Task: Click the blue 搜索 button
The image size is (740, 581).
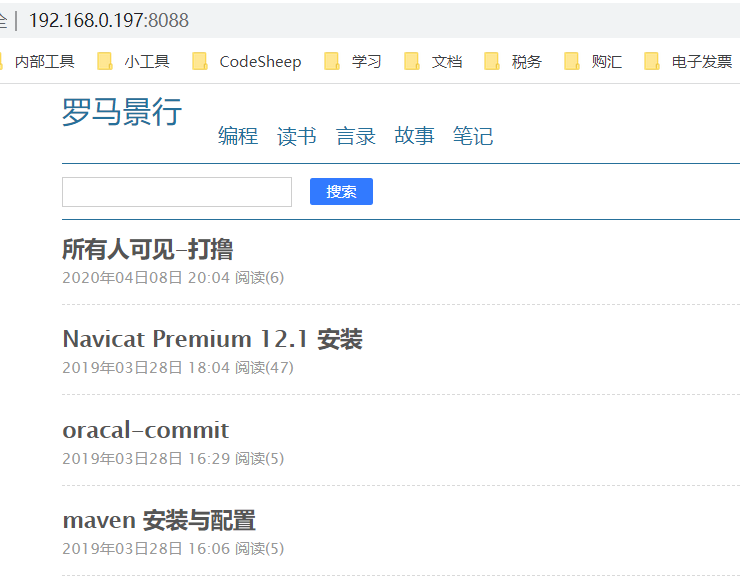Action: click(341, 192)
